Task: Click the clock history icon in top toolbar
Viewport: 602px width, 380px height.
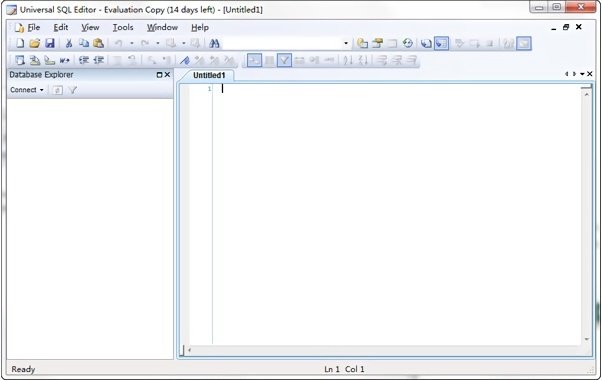Action: pyautogui.click(x=408, y=43)
